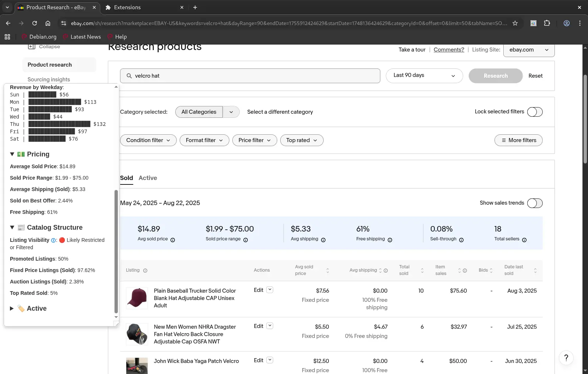This screenshot has width=588, height=374.
Task: Open the Comments? link
Action: (x=449, y=50)
